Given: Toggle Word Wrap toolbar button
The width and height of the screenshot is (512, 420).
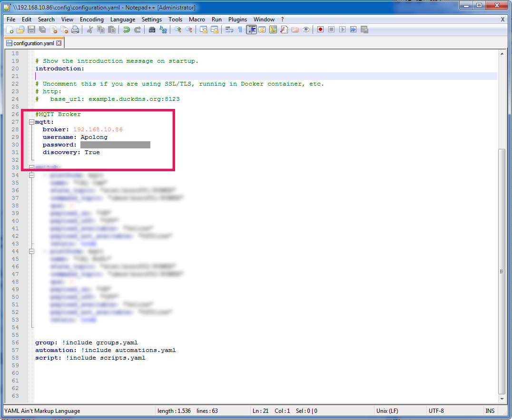Looking at the screenshot, I should click(x=229, y=30).
